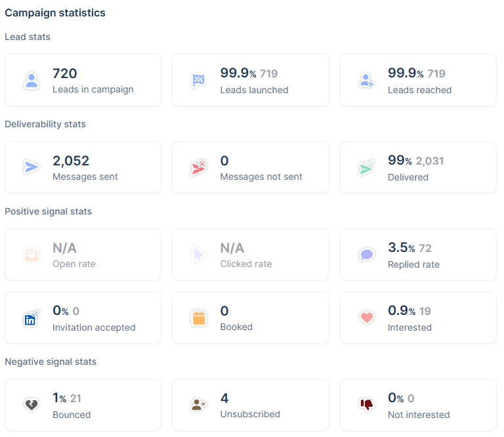Image resolution: width=504 pixels, height=437 pixels.
Task: Open the Leads launched stat card
Action: pos(251,80)
